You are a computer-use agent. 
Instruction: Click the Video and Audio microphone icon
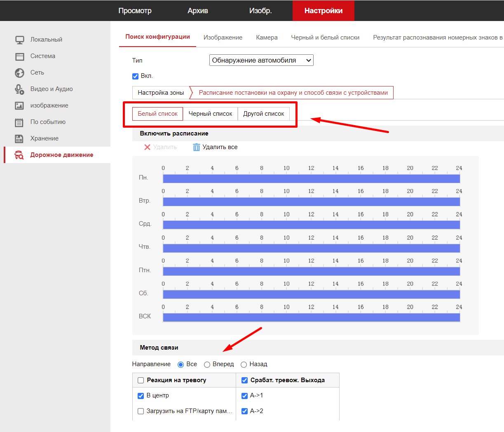click(x=19, y=89)
